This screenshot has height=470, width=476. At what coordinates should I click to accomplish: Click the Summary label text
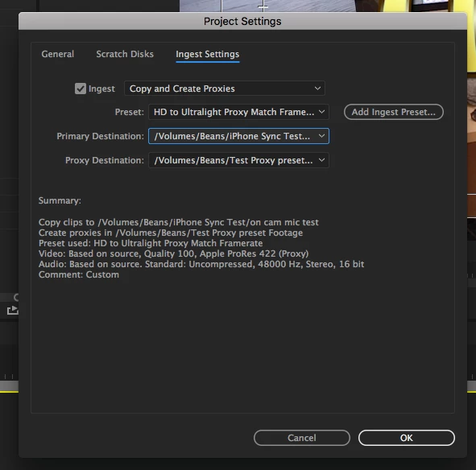60,200
